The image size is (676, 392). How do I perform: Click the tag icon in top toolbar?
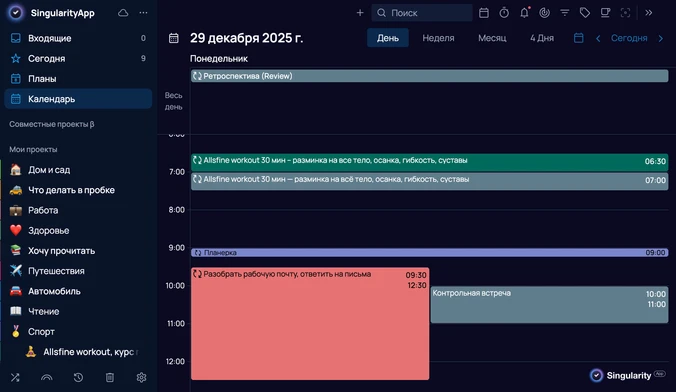click(585, 13)
